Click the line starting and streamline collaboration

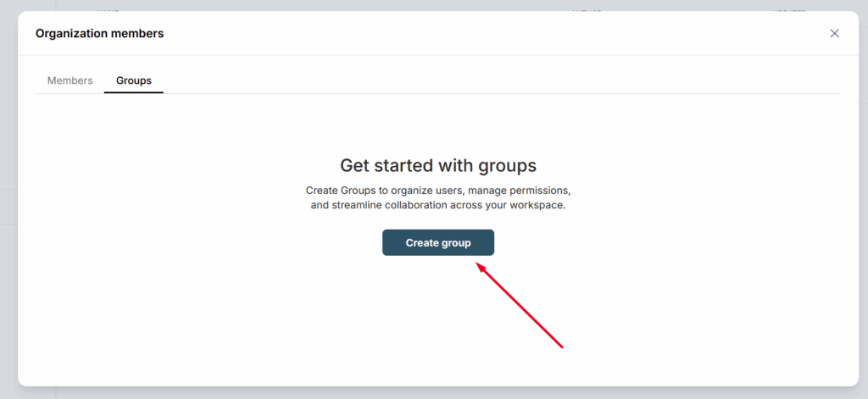pos(438,205)
